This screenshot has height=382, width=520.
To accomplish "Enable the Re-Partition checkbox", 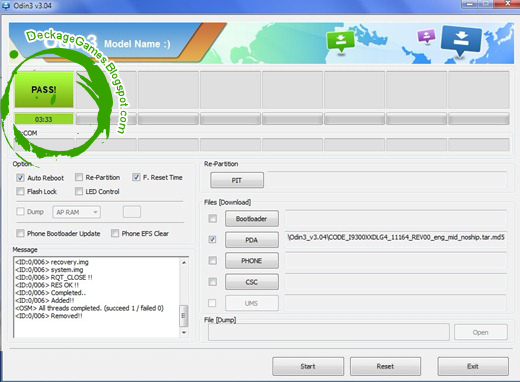I will [79, 177].
